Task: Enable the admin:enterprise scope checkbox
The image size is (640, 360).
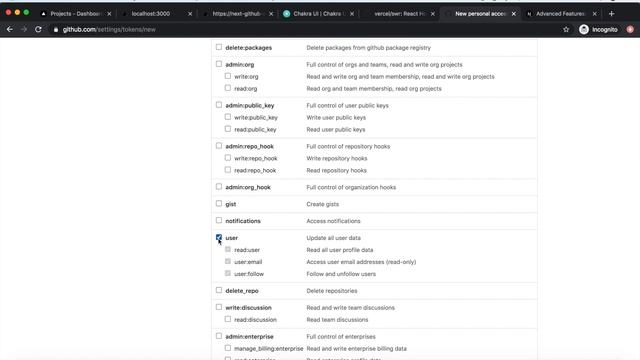Action: pyautogui.click(x=219, y=336)
